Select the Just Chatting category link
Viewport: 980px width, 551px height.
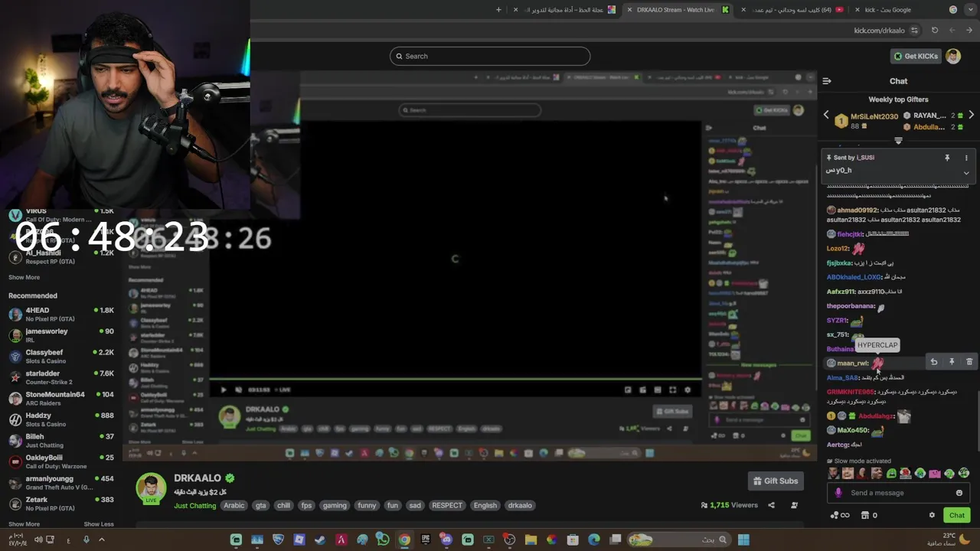194,505
